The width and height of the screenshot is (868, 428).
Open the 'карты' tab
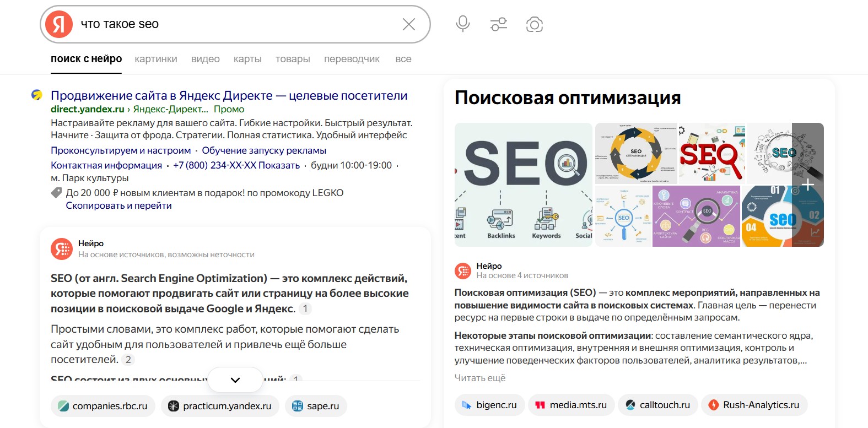point(247,59)
